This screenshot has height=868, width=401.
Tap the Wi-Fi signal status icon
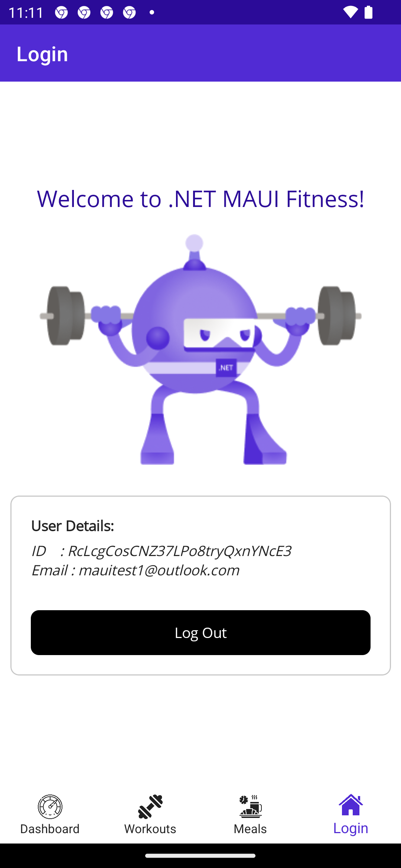pyautogui.click(x=350, y=12)
